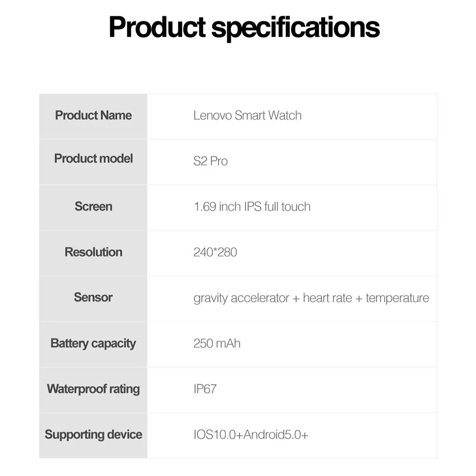Select the "Product model" label cell
Image resolution: width=476 pixels, height=476 pixels.
click(x=93, y=159)
